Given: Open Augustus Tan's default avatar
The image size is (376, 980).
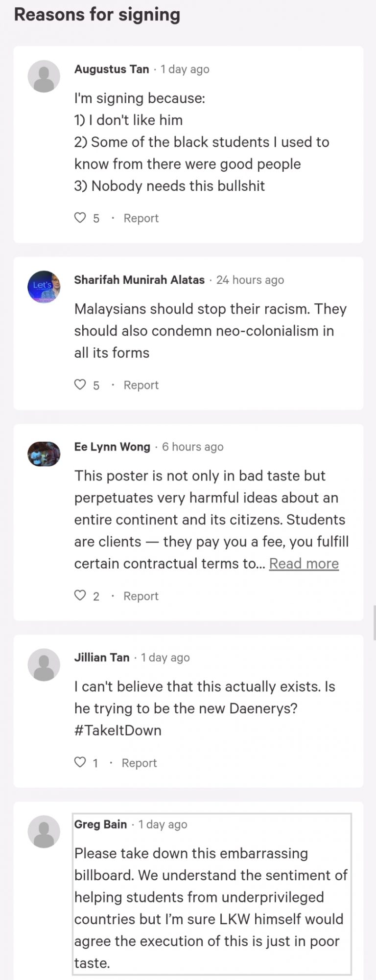Looking at the screenshot, I should click(44, 76).
